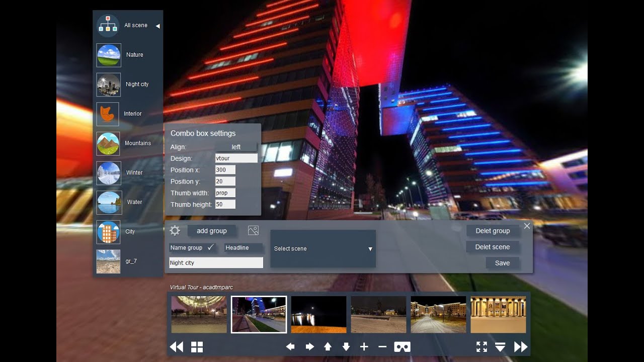
Task: Edit the Position x field
Action: (x=225, y=170)
